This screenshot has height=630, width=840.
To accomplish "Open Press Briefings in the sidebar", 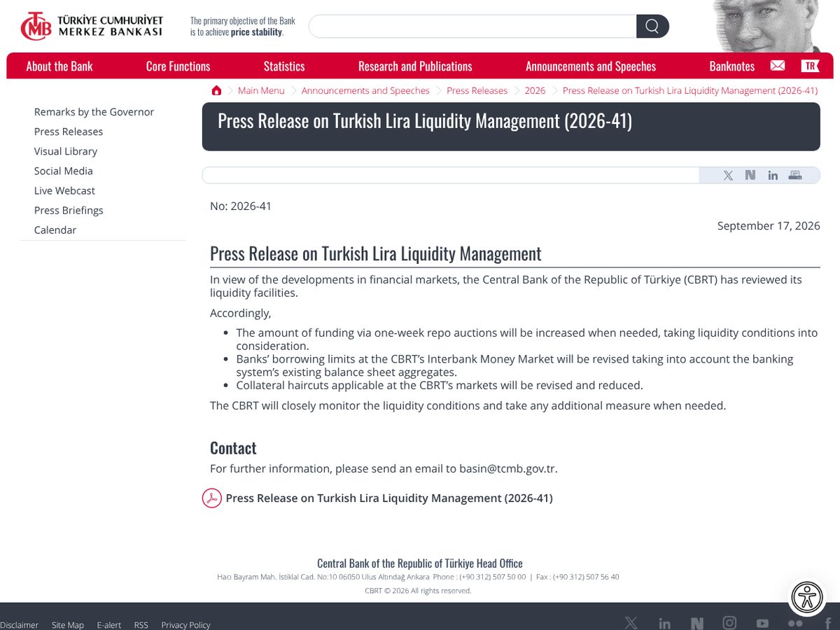I will coord(69,210).
